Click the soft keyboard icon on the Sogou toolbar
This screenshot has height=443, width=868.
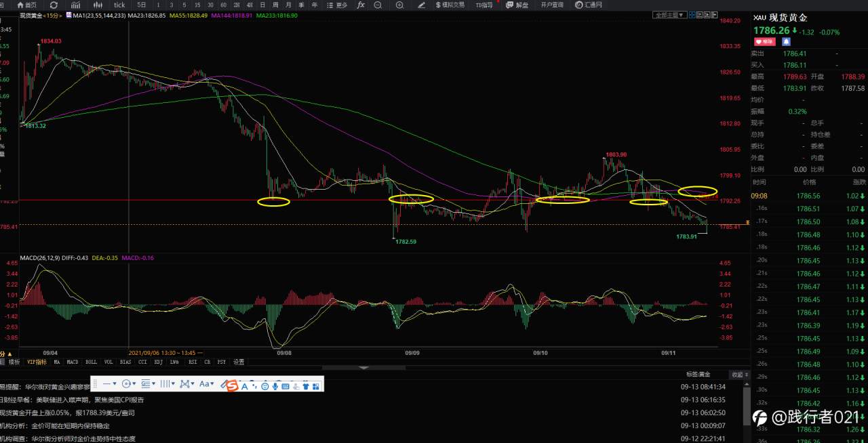[x=285, y=386]
